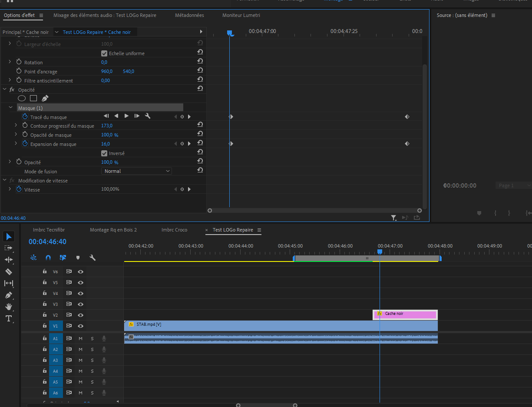
Task: Collapse the Masque (1) group
Action: [11, 108]
